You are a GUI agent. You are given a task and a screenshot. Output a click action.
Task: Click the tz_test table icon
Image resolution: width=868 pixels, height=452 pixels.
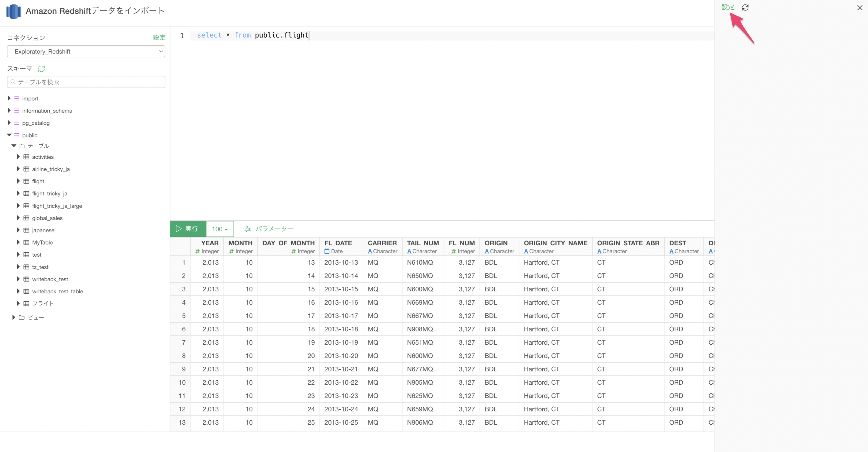coord(26,267)
